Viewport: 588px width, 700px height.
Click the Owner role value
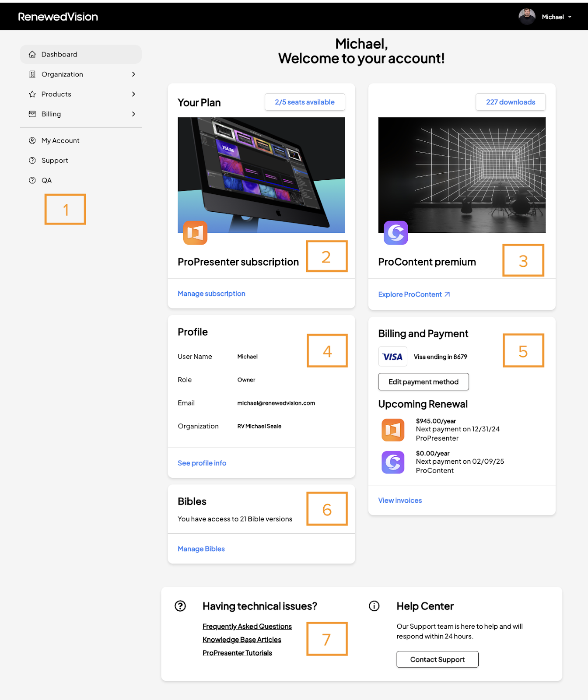tap(246, 380)
